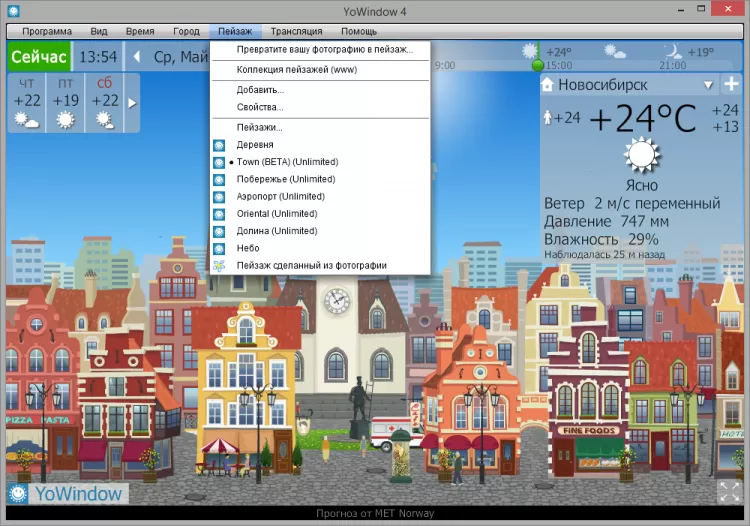Click the icon beside Долина (Unlimited)
Screen dimensions: 750x526
tap(219, 231)
